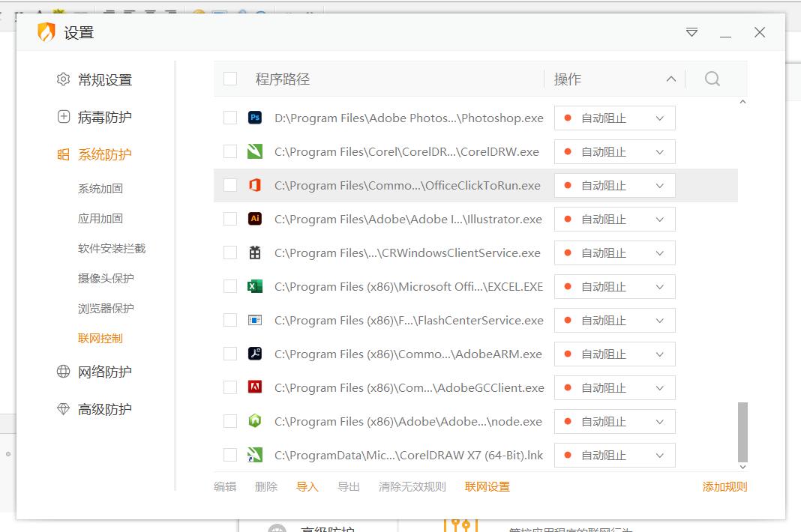
Task: Check the box for Photoshop.exe row
Action: point(230,118)
